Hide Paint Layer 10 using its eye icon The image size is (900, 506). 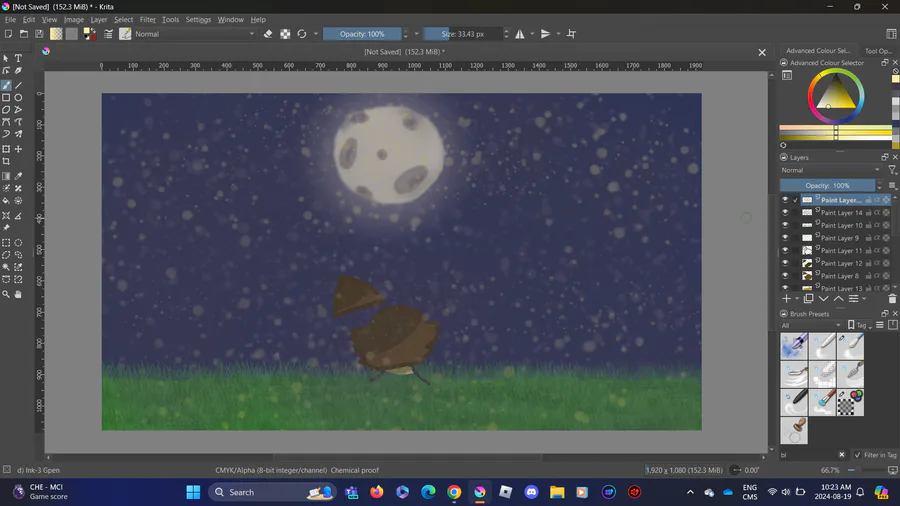[785, 225]
